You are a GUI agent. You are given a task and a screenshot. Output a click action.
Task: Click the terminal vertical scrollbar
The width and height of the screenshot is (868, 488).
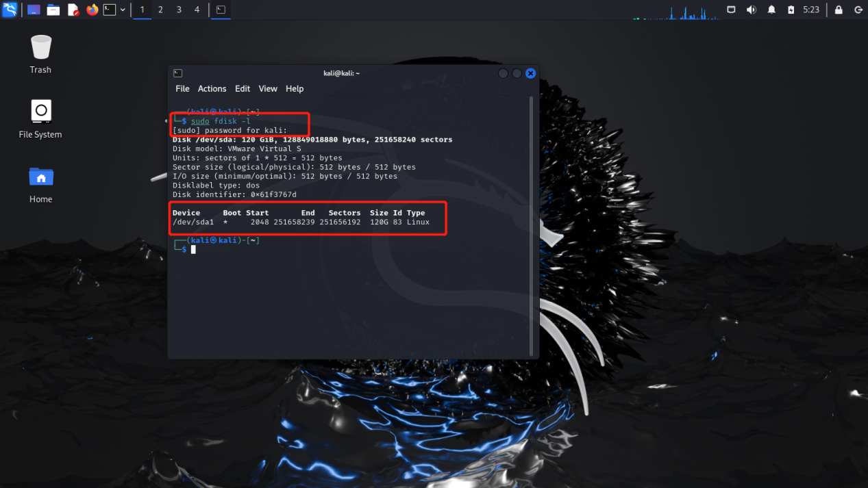pos(532,226)
